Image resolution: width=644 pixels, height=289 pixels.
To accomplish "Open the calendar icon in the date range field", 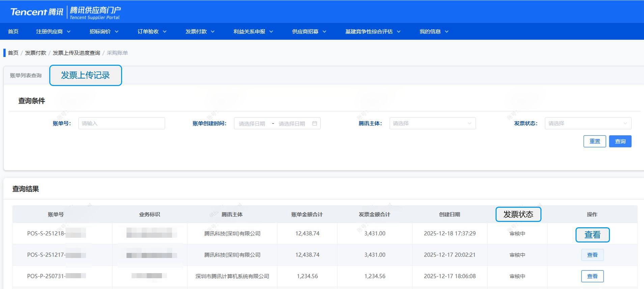I will pyautogui.click(x=314, y=123).
